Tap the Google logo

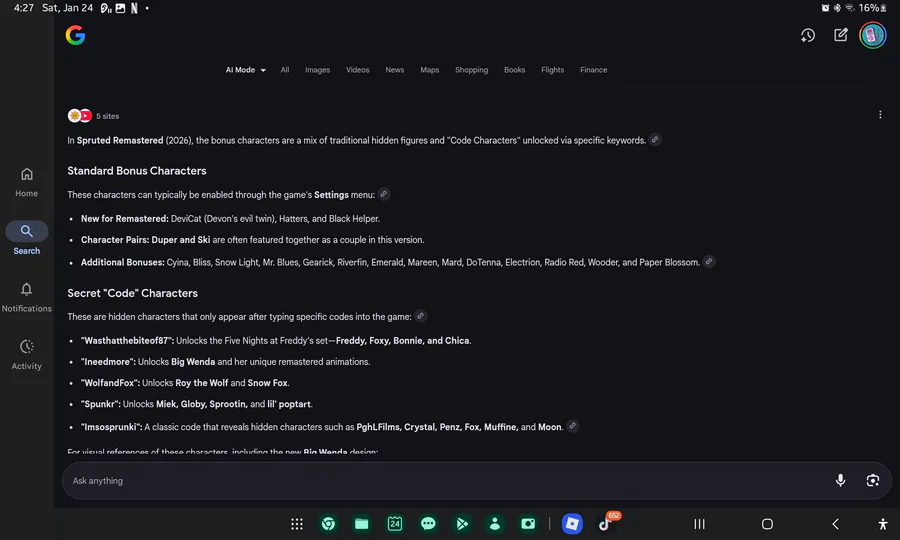tap(75, 36)
